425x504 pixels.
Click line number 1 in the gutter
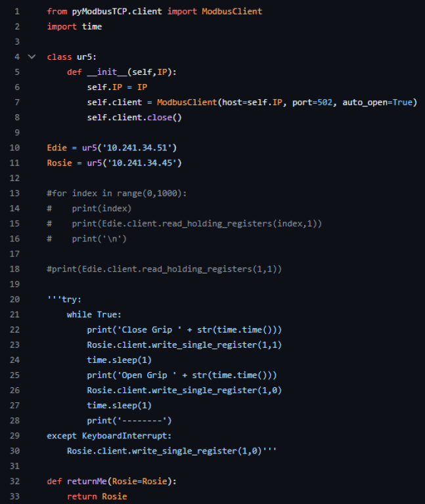pyautogui.click(x=16, y=12)
